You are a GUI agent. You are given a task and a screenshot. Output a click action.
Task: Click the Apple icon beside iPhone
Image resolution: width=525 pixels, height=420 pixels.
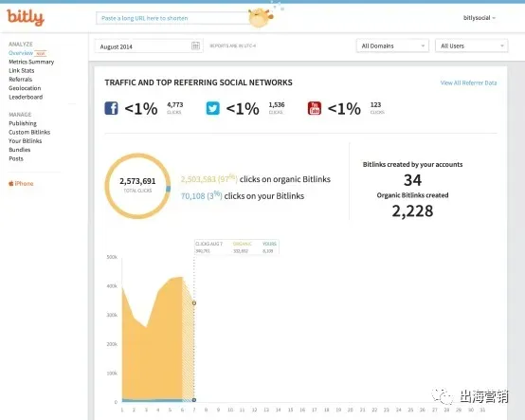pos(11,183)
